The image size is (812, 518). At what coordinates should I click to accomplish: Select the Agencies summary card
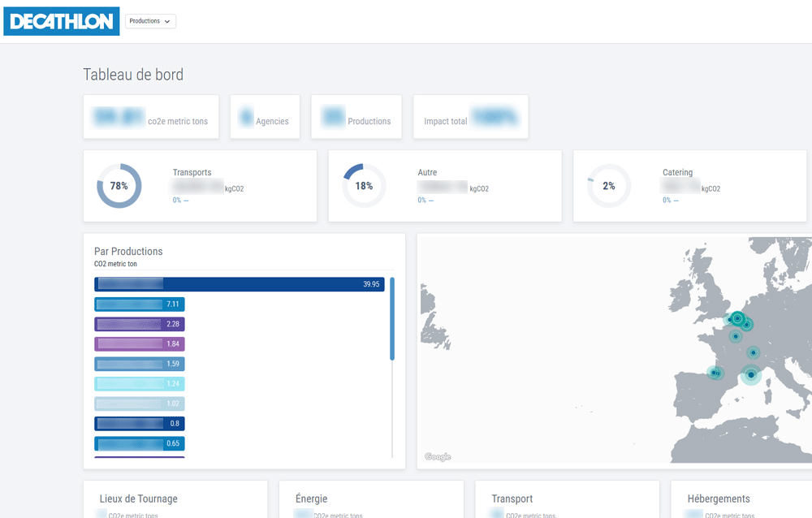[265, 117]
